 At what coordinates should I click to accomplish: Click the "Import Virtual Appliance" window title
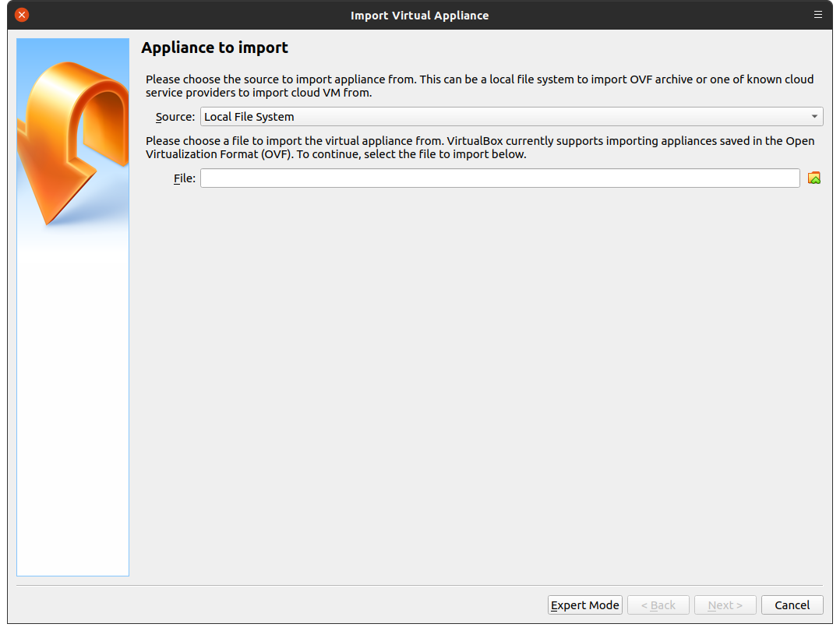point(419,15)
